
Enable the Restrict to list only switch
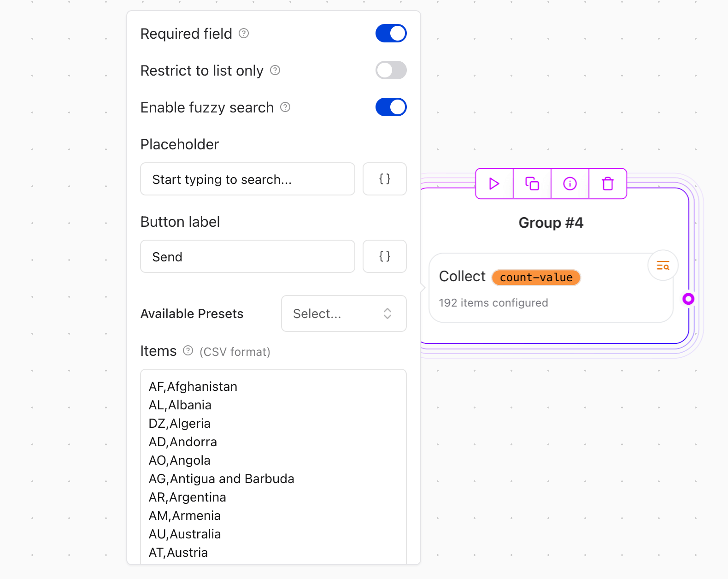(391, 70)
